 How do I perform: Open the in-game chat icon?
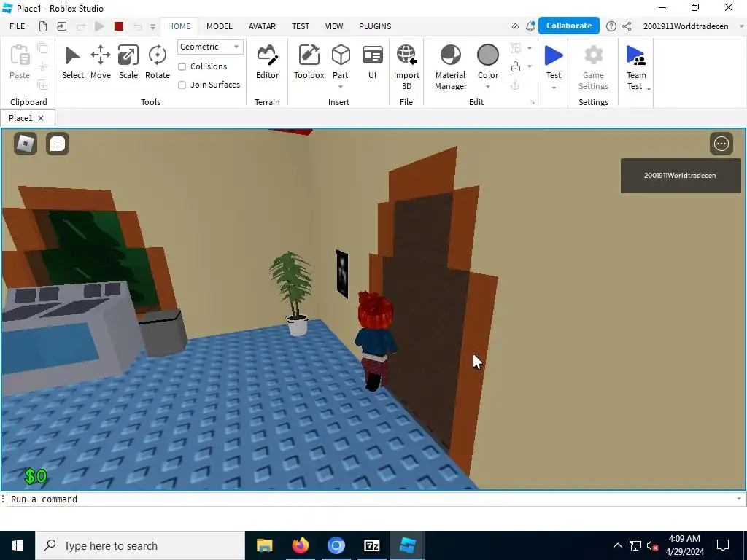pyautogui.click(x=58, y=144)
